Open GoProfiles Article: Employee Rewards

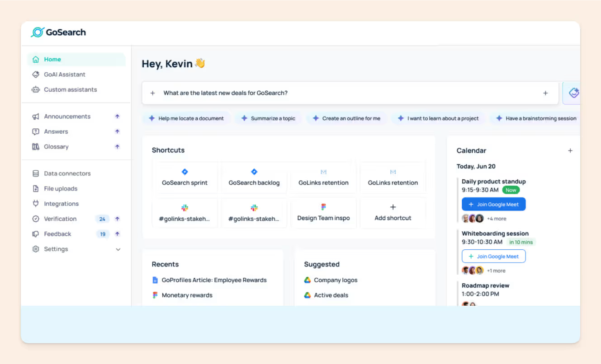coord(209,280)
